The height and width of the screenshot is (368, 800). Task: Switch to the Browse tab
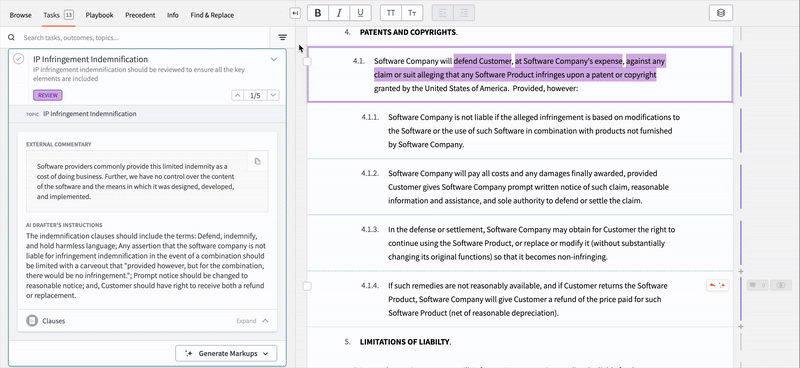pos(20,15)
